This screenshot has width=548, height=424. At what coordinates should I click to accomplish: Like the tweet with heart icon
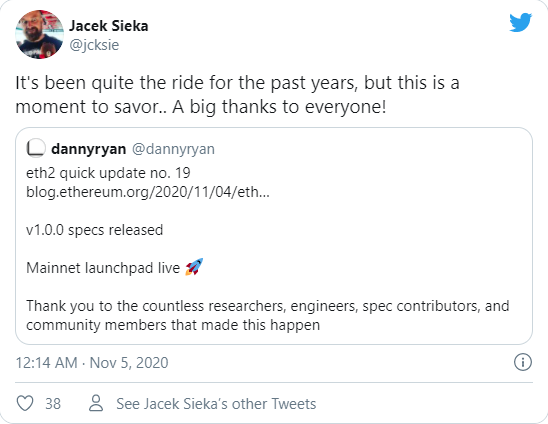(25, 403)
